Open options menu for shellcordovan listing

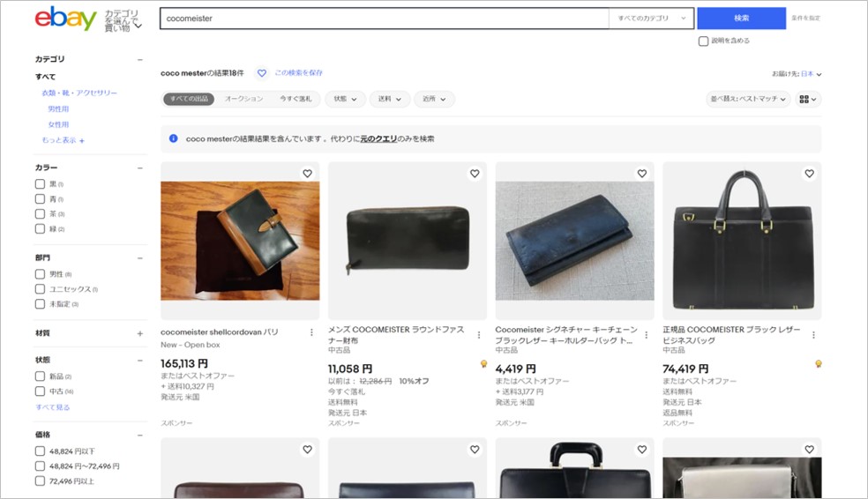coord(311,332)
